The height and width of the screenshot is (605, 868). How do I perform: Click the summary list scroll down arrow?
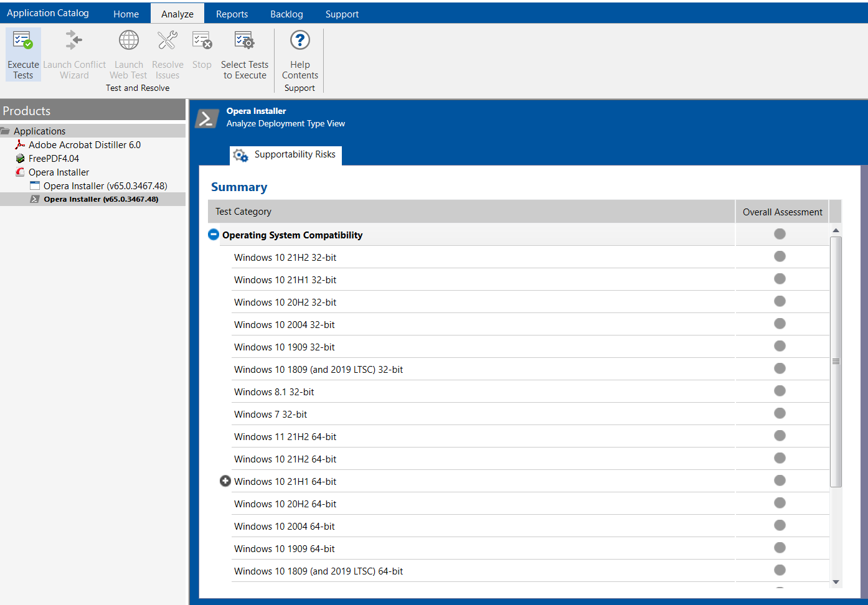coord(836,582)
